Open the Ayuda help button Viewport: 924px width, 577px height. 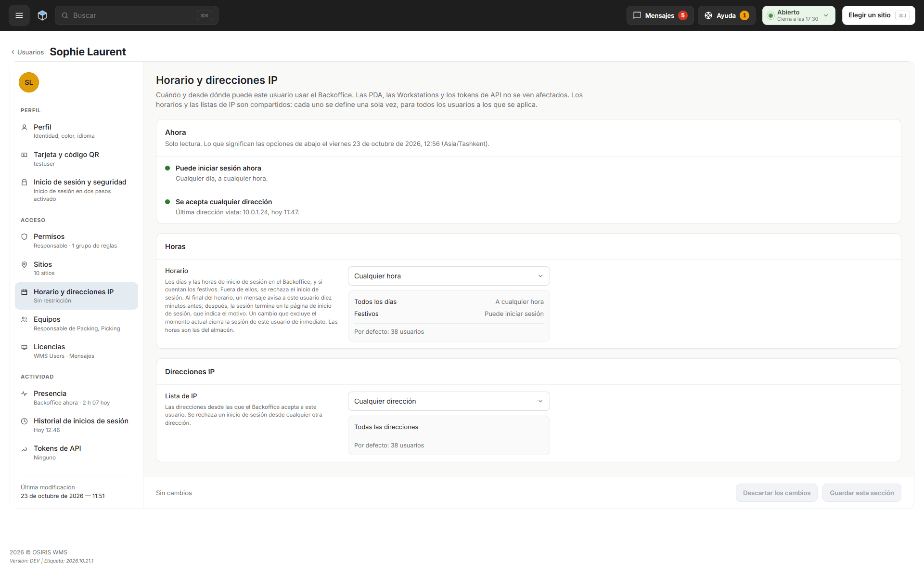(726, 15)
